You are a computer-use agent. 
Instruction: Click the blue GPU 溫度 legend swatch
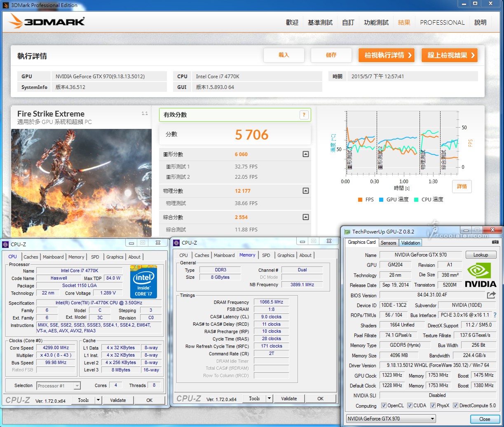click(x=382, y=200)
